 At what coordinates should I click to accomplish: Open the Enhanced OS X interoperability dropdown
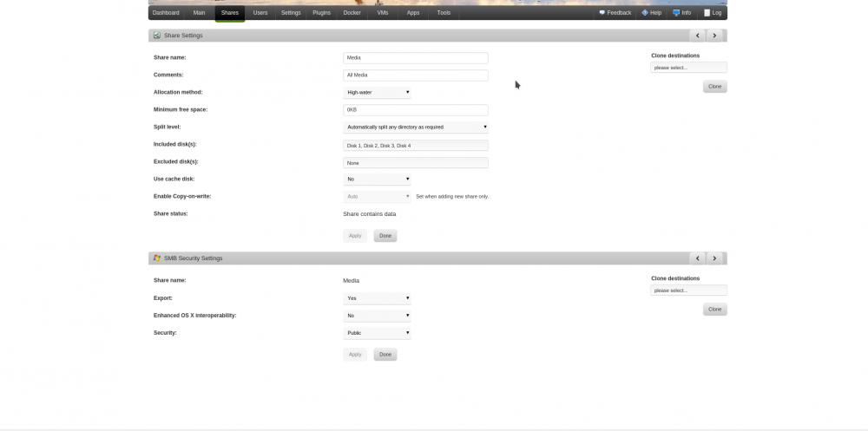click(x=377, y=316)
